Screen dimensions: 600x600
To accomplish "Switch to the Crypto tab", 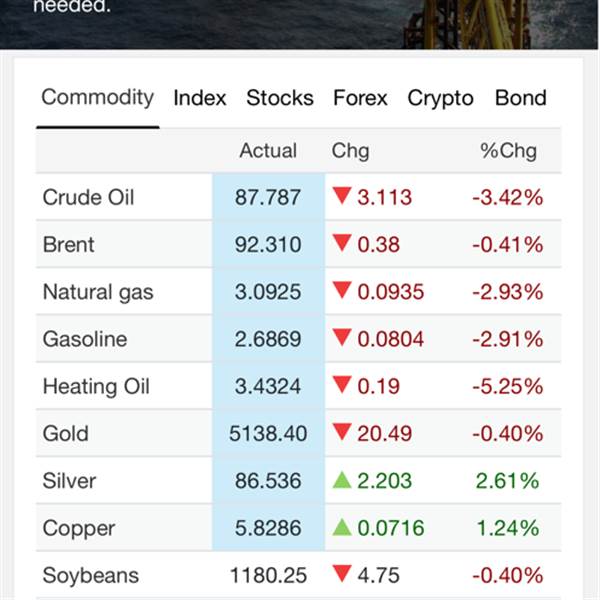I will 440,98.
